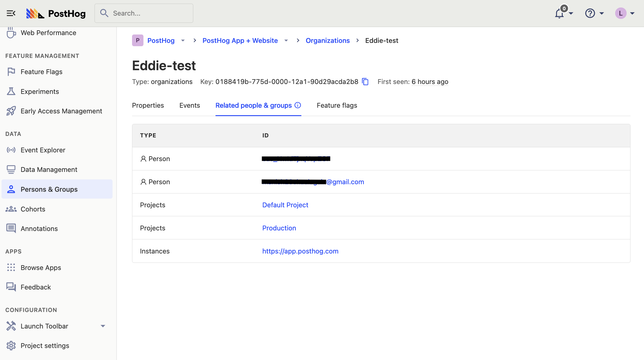Open the user avatar account menu
This screenshot has height=360, width=644.
[621, 13]
